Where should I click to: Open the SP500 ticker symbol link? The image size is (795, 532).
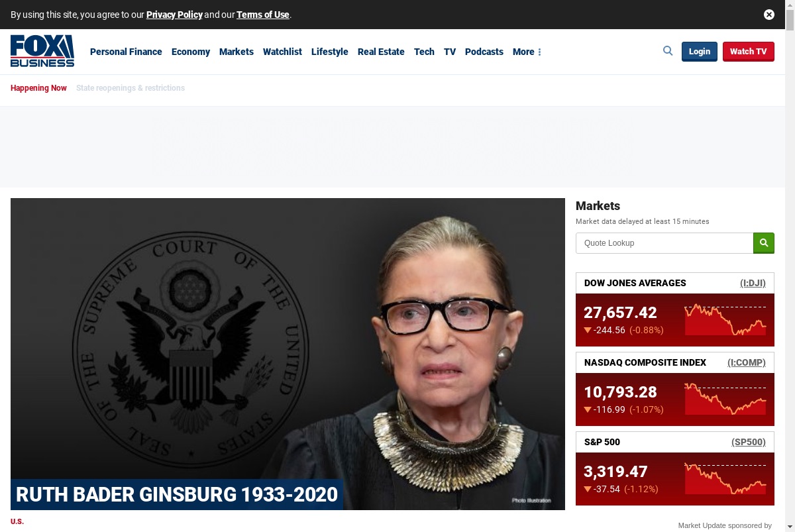coord(749,442)
